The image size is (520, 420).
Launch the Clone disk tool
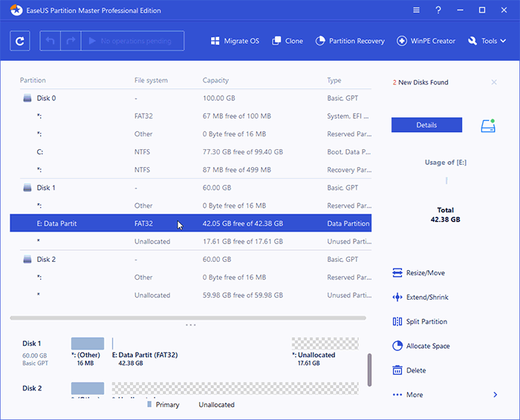[287, 41]
